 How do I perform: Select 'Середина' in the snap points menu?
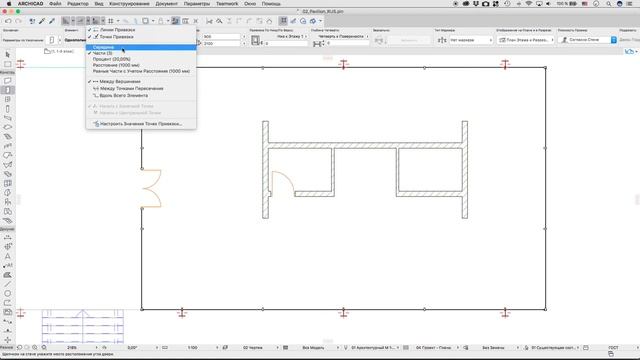coord(141,47)
